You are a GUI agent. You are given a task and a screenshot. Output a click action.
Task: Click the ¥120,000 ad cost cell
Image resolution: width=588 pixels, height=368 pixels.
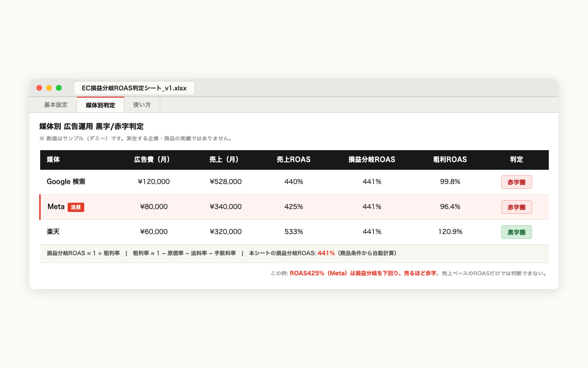coord(154,182)
